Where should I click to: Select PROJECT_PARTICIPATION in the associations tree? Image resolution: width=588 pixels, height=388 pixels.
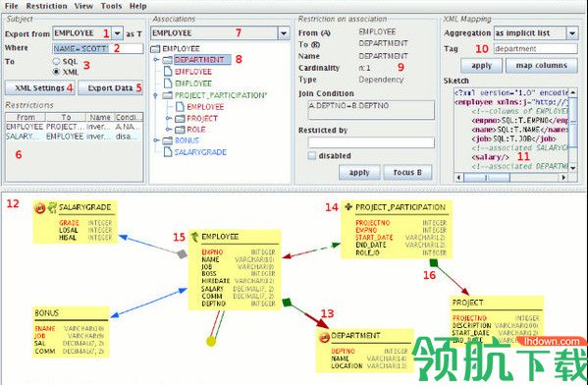tap(221, 95)
